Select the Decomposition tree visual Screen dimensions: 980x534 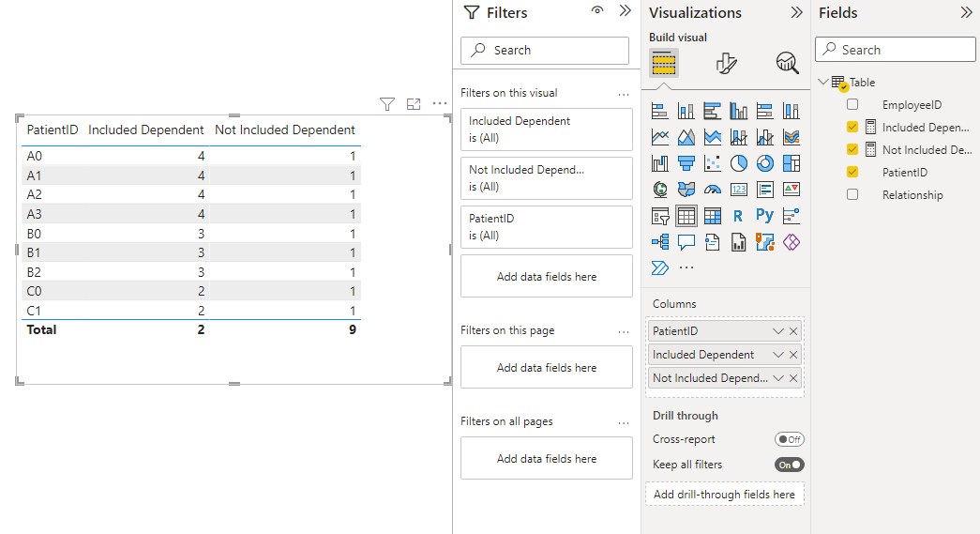click(x=660, y=242)
